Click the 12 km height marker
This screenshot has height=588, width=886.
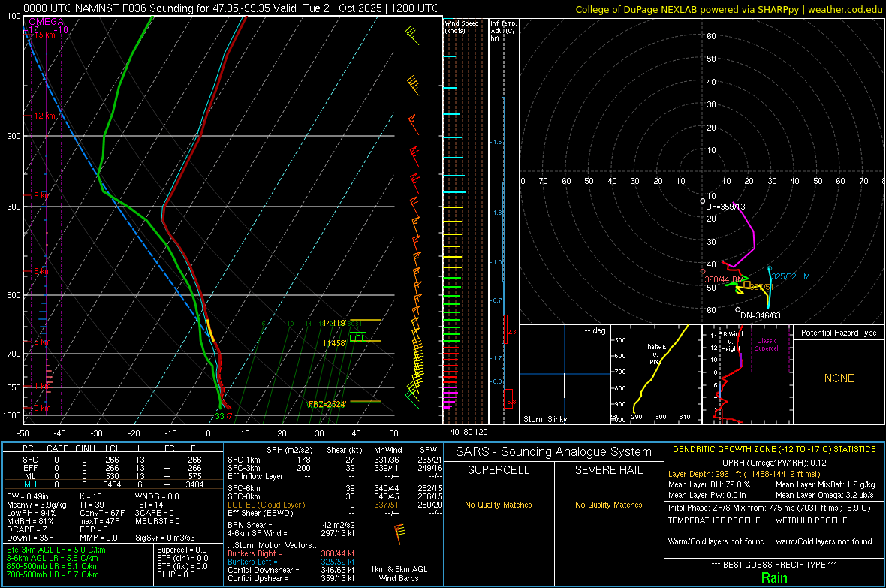coord(43,116)
